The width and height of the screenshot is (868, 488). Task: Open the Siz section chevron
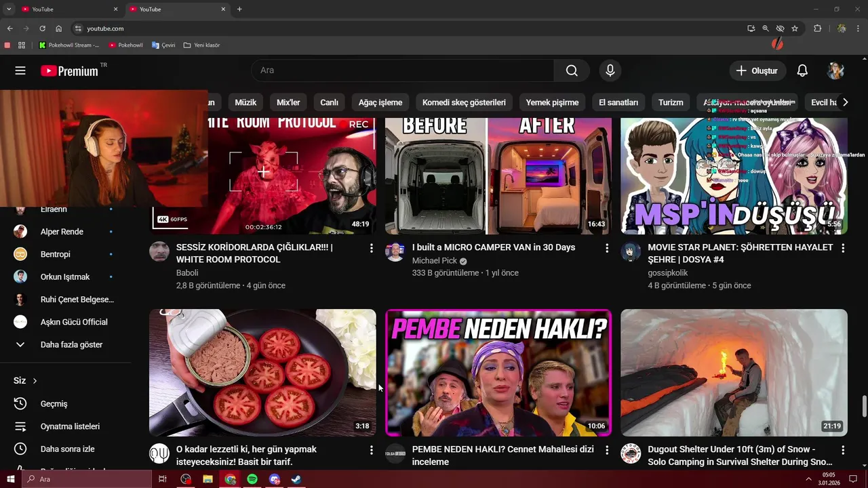coord(35,381)
